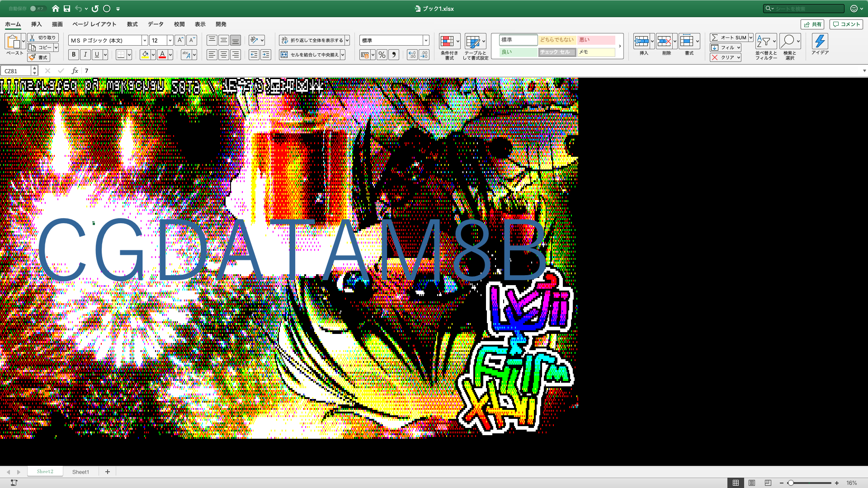The width and height of the screenshot is (868, 488).
Task: Switch to Sheet1 tab
Action: pyautogui.click(x=80, y=472)
